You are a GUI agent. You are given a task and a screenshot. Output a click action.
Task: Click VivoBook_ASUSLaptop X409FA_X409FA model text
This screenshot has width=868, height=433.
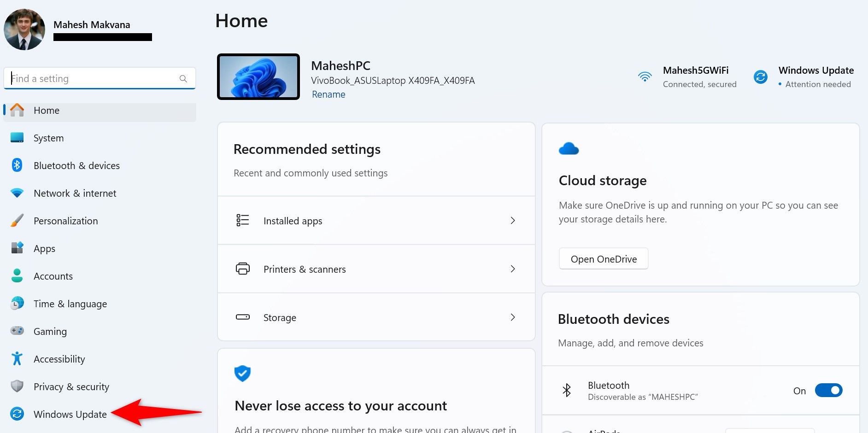point(393,81)
